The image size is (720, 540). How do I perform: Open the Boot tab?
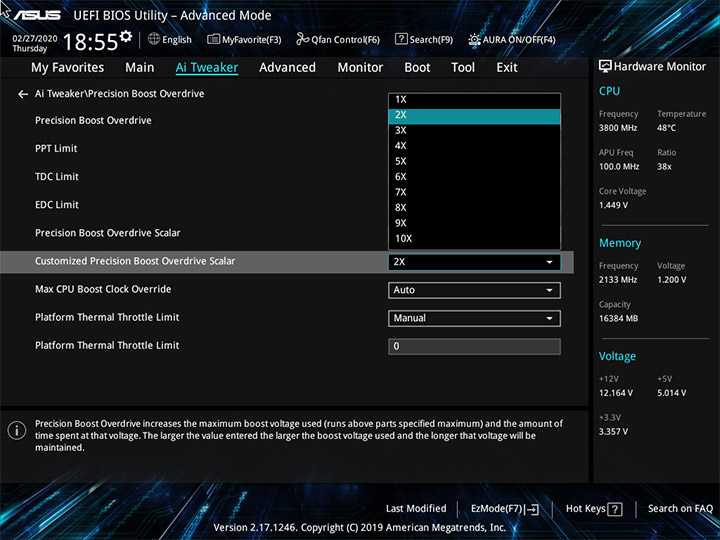417,68
